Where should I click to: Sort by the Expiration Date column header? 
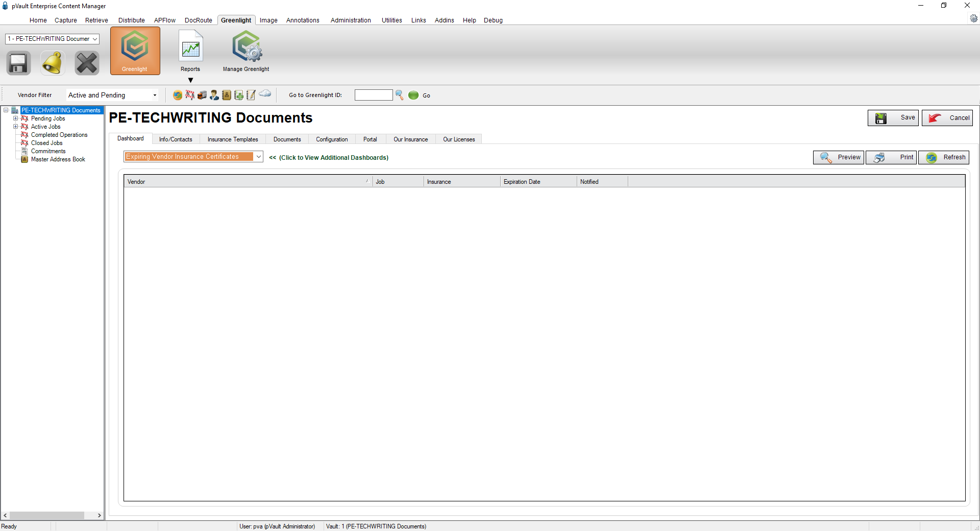pyautogui.click(x=538, y=182)
